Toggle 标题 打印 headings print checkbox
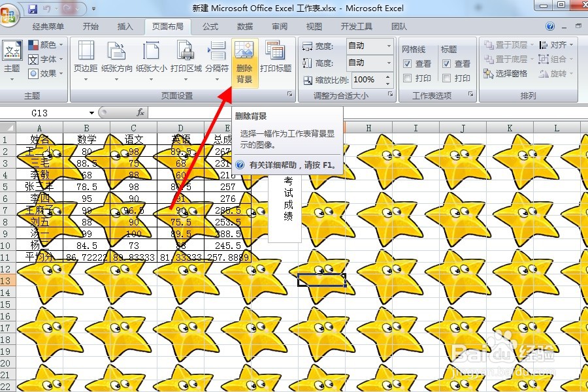Image resolution: width=588 pixels, height=392 pixels. point(446,78)
